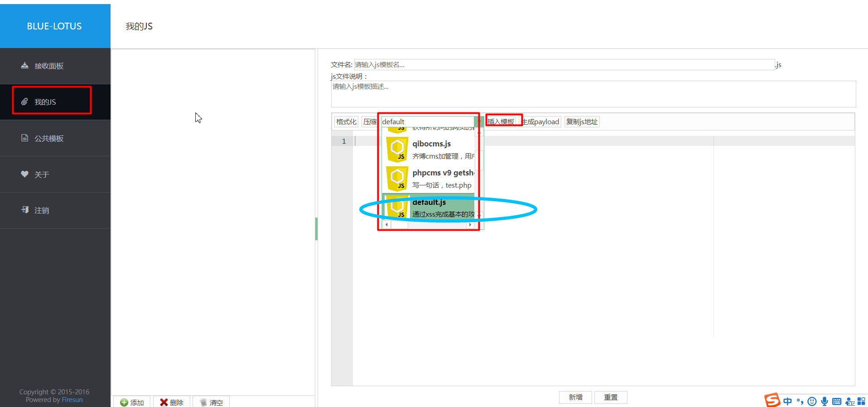Screen dimensions: 868x407
Task: Click the Sogou input method S logo
Action: point(772,400)
